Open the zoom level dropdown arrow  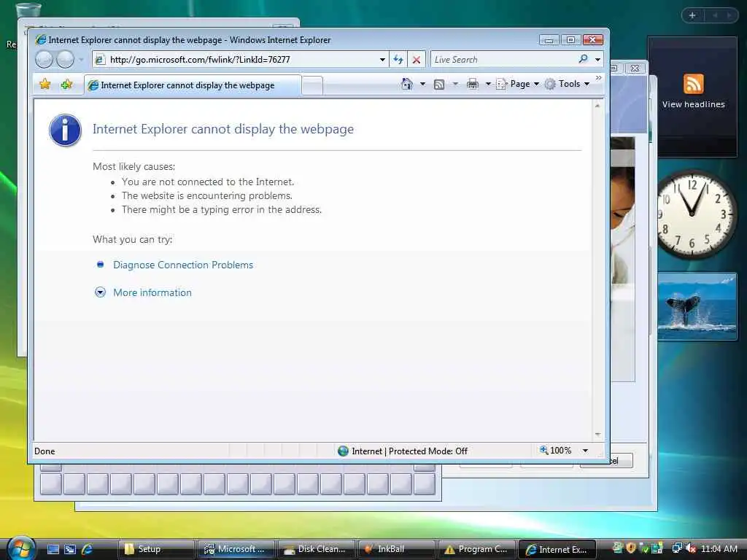pyautogui.click(x=585, y=451)
